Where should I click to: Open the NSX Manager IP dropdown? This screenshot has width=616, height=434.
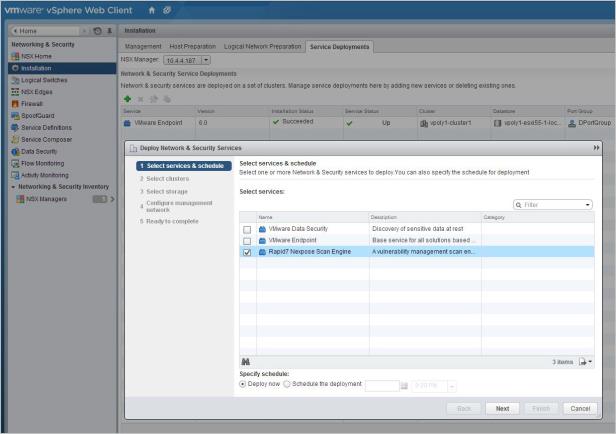pyautogui.click(x=206, y=60)
